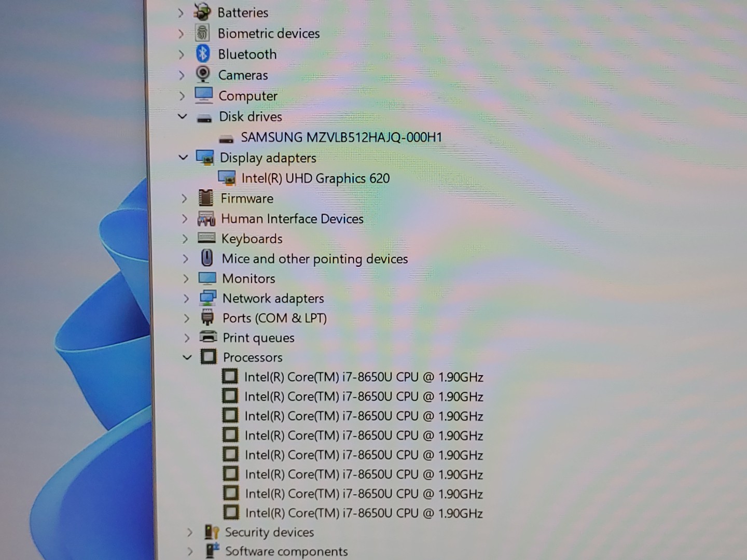
Task: Select the Keyboards label
Action: tap(252, 239)
